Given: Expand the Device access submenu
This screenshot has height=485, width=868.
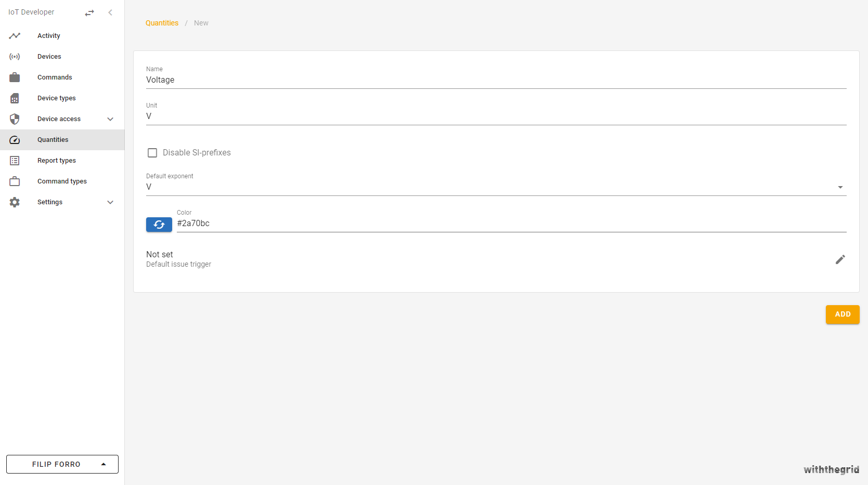Looking at the screenshot, I should pos(110,119).
